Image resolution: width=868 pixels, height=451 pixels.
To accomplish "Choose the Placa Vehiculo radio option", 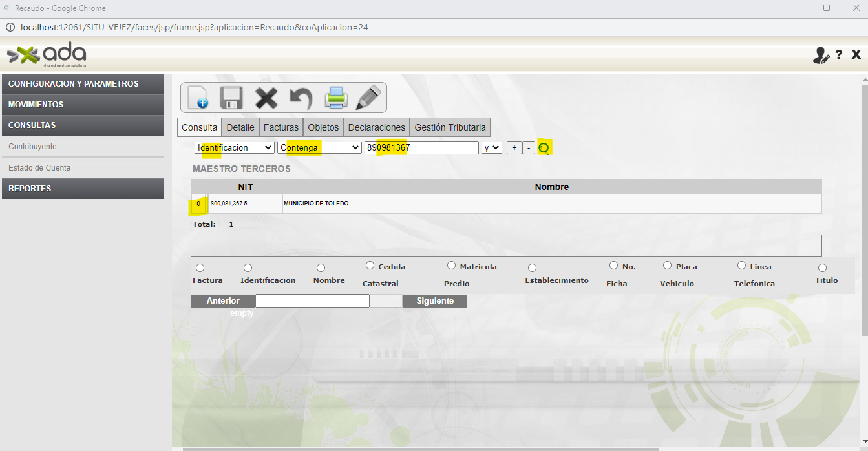I will [x=668, y=266].
